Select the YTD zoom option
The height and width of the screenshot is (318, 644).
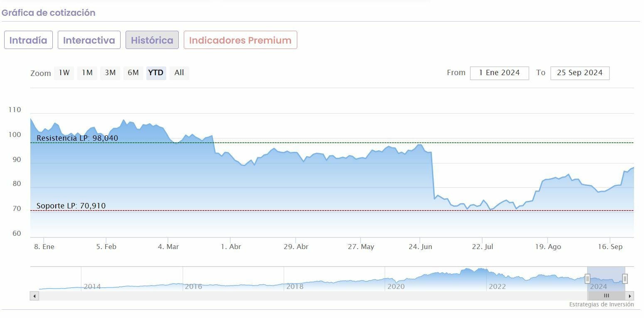156,73
